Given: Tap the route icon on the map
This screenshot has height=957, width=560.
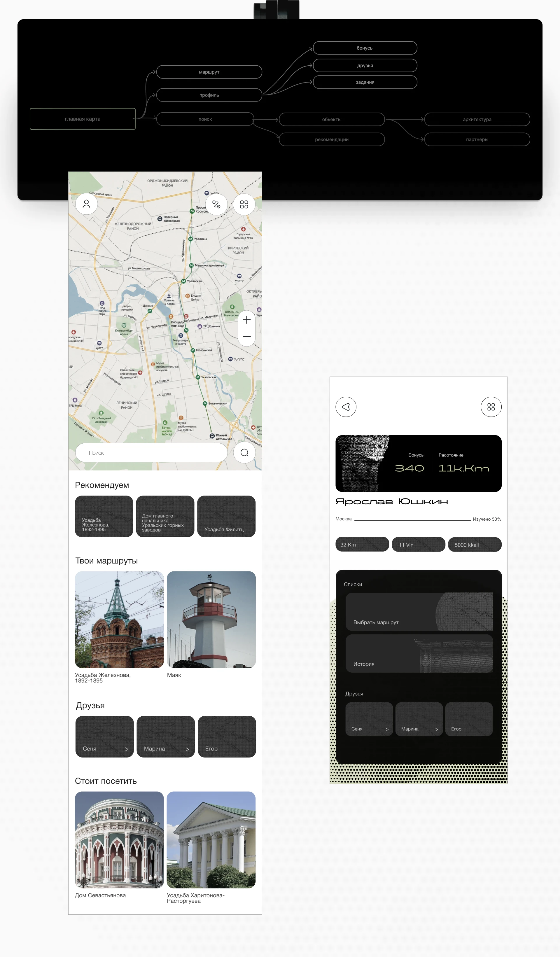Looking at the screenshot, I should point(216,204).
